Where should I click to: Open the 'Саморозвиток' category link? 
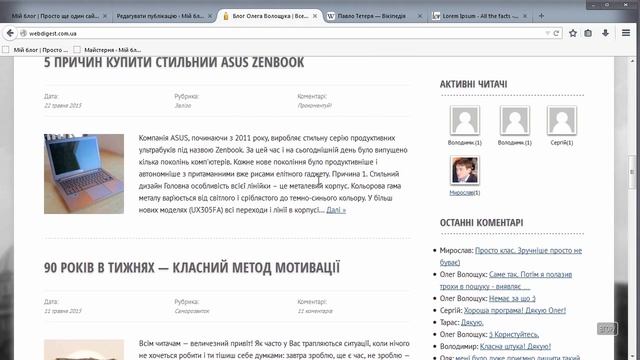click(192, 311)
